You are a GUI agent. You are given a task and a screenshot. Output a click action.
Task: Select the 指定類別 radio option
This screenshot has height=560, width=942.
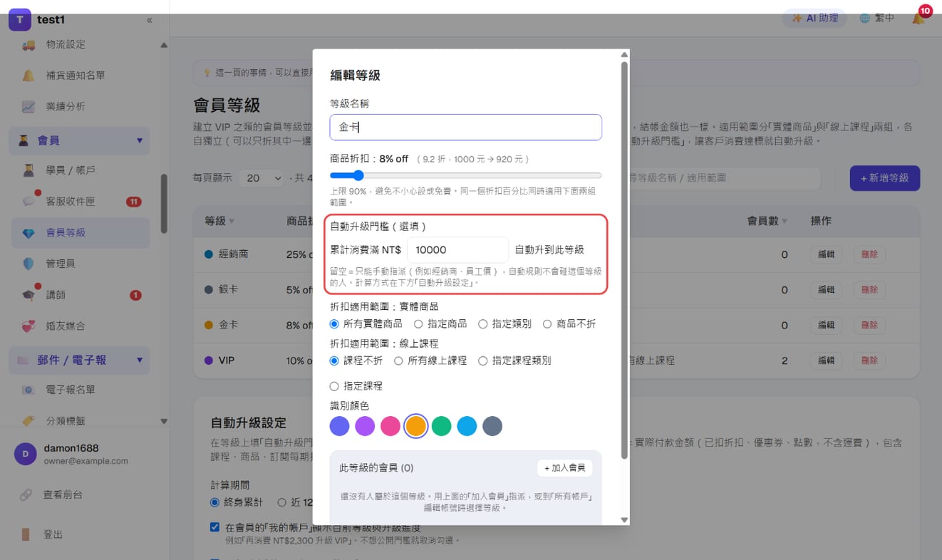point(483,323)
